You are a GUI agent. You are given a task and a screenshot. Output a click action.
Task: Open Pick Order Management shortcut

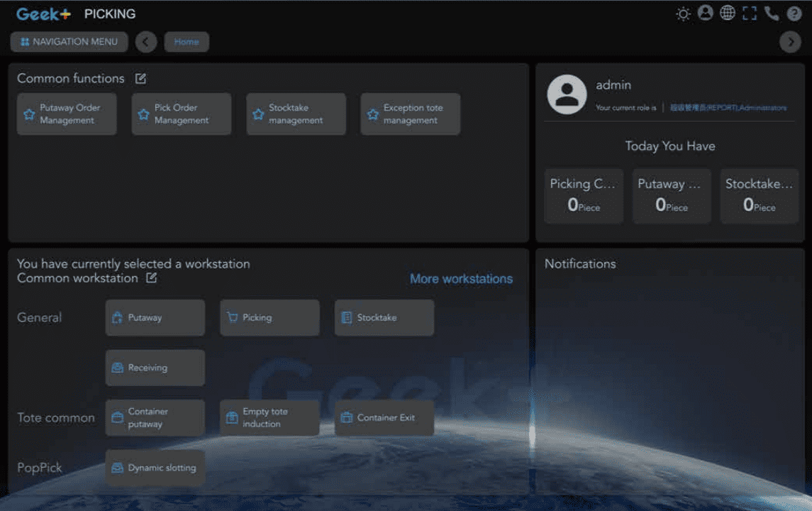click(181, 114)
